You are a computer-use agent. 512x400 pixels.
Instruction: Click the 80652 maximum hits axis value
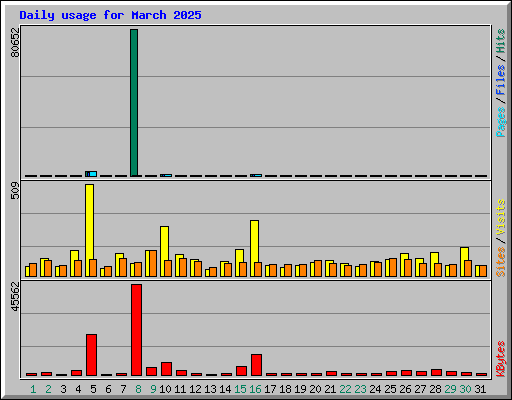[x=15, y=42]
